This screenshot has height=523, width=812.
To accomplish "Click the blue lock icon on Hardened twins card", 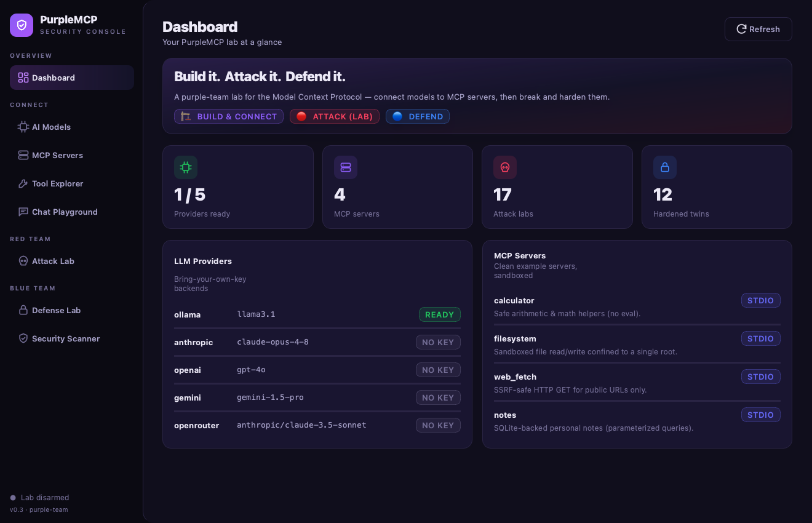I will 665,167.
